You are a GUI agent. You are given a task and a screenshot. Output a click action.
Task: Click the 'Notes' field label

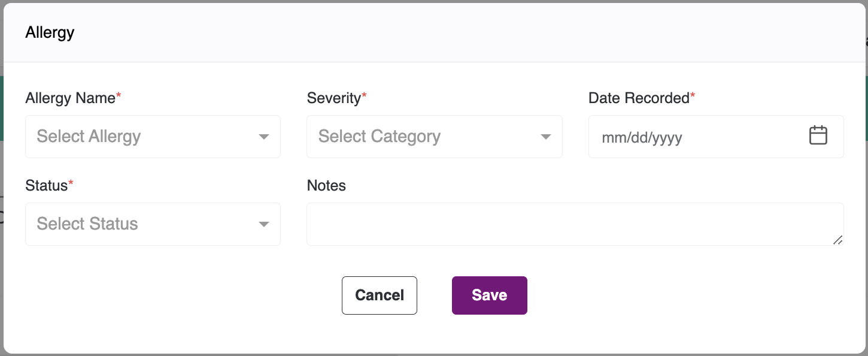point(326,186)
